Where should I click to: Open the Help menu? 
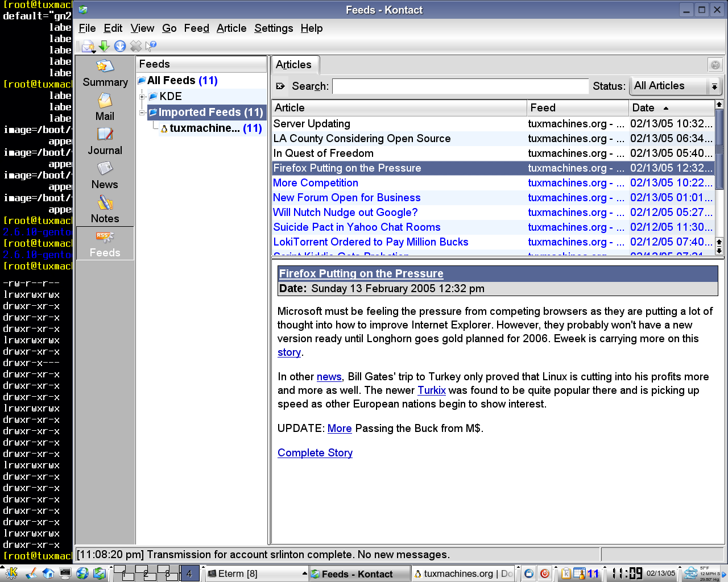(312, 28)
